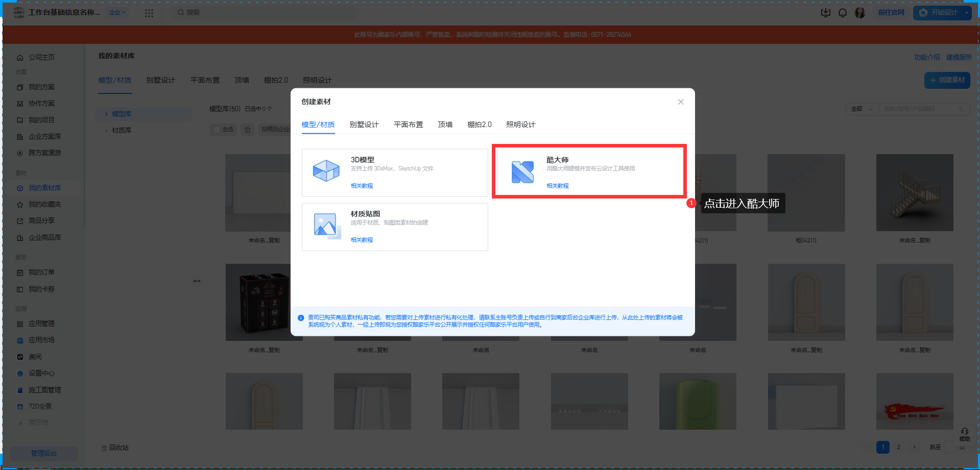980x470 pixels.
Task: Open the 酷大师 modeling option card
Action: coord(589,172)
